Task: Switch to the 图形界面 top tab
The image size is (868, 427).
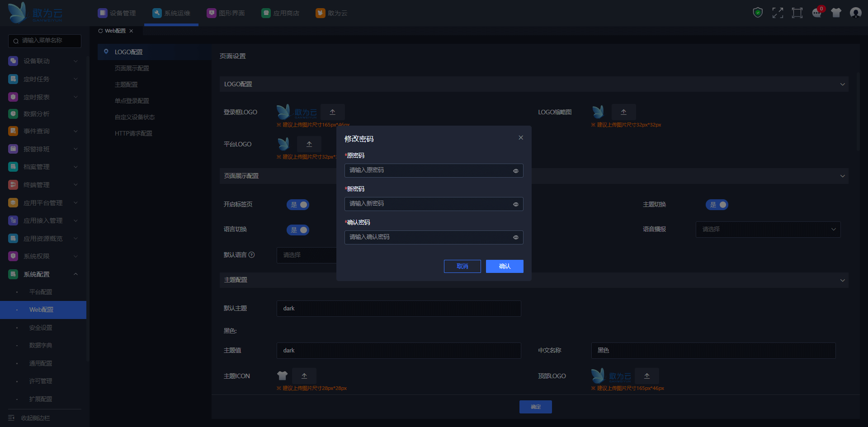Action: coord(226,13)
